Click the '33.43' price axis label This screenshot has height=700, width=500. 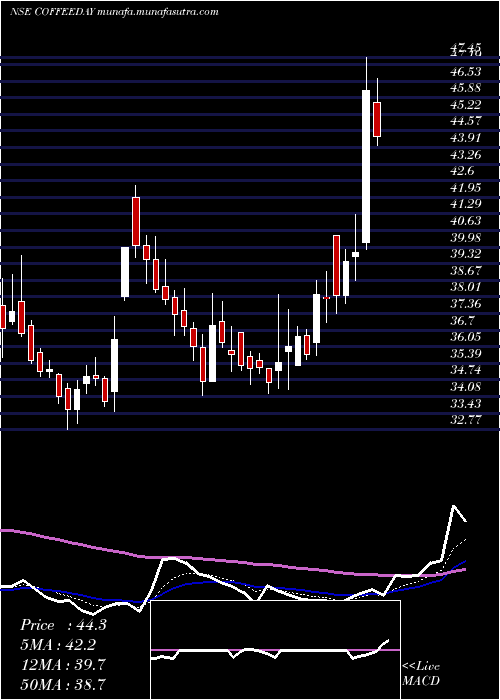[x=465, y=404]
